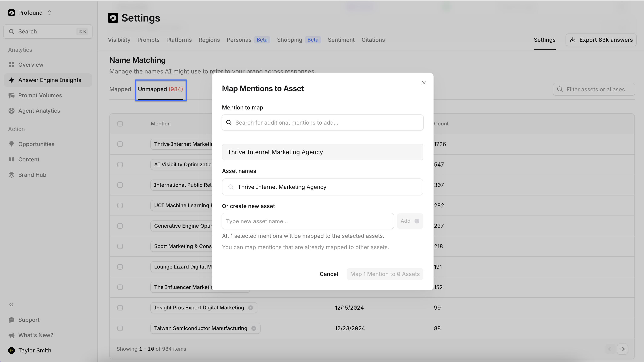Screen dimensions: 644x362
Task: Click the What's New megaphone icon
Action: pyautogui.click(x=12, y=335)
